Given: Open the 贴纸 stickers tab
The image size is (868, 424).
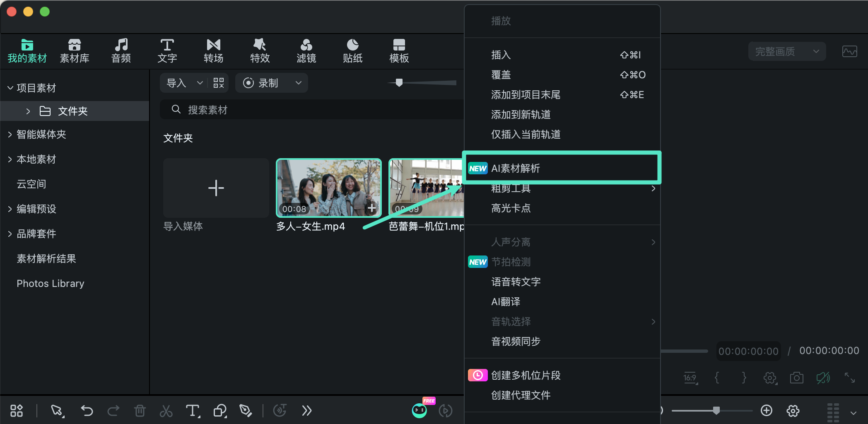Looking at the screenshot, I should click(x=353, y=51).
